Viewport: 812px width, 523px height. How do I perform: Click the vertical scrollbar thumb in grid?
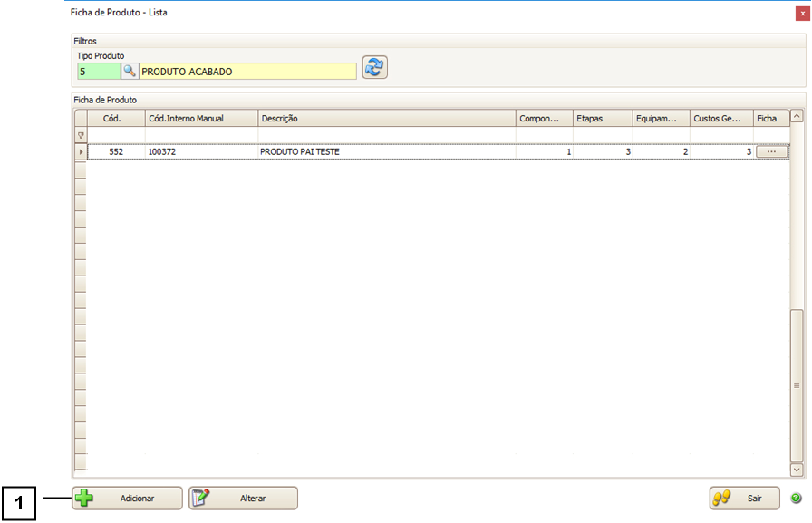(797, 385)
